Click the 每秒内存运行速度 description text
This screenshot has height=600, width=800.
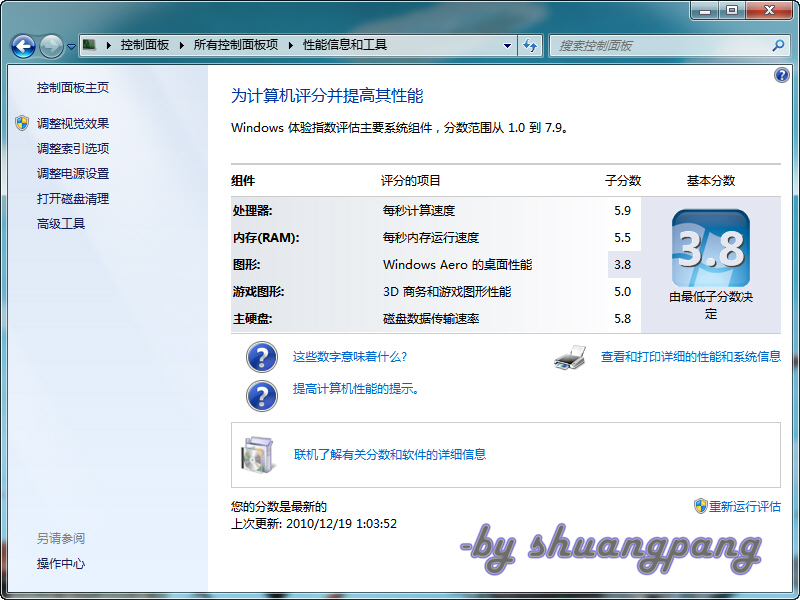[x=431, y=238]
